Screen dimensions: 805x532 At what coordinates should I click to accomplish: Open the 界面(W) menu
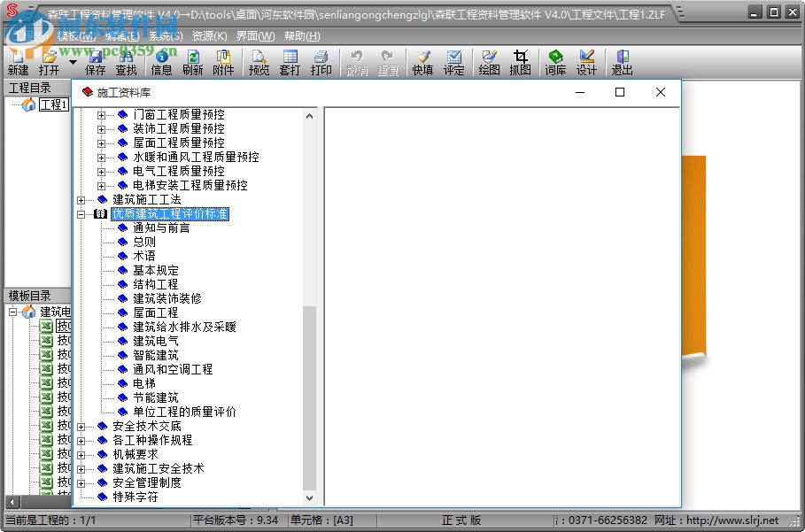click(x=255, y=36)
